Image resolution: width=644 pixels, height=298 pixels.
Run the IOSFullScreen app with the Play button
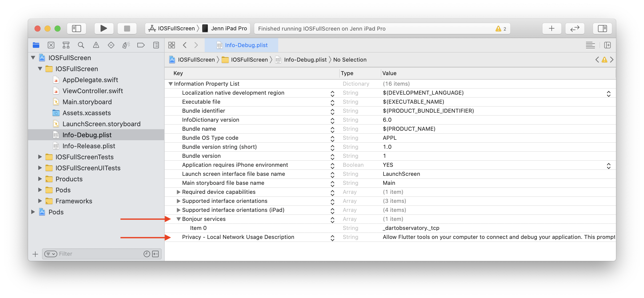tap(104, 28)
